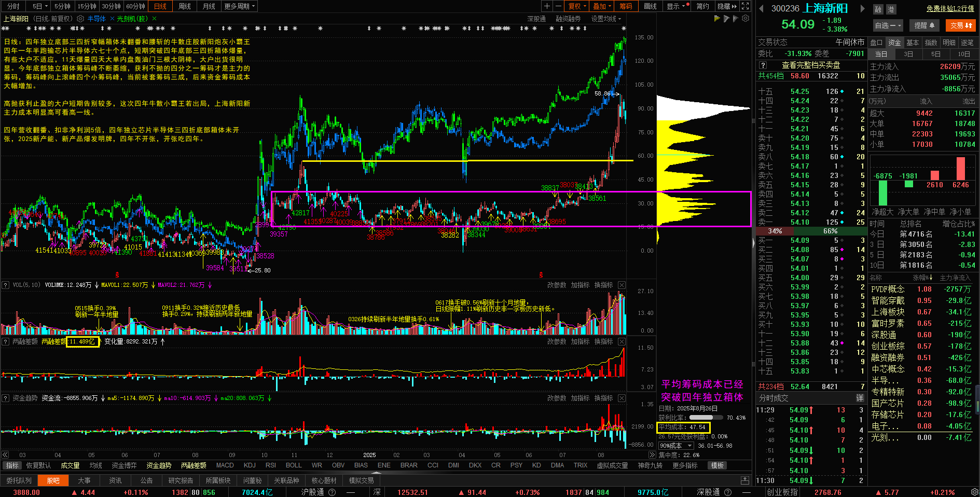The width and height of the screenshot is (980, 497).
Task: Toggle the 资金趋势 indicator
Action: 159,465
